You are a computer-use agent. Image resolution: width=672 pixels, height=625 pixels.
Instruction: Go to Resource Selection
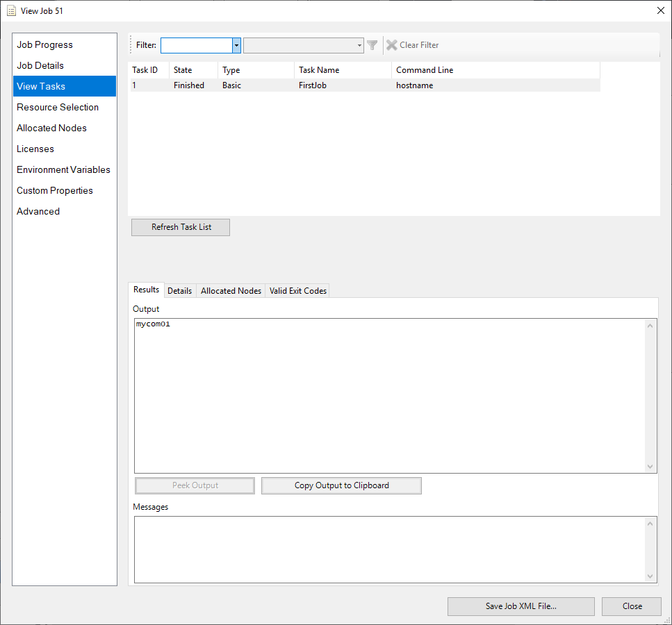click(x=57, y=107)
